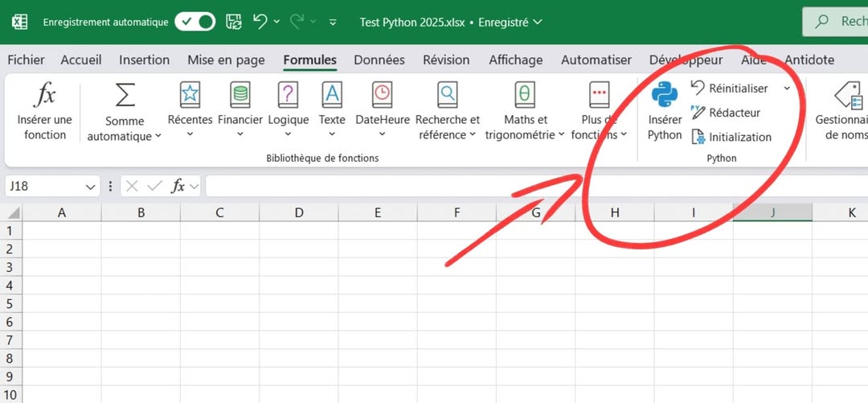The image size is (868, 403).
Task: Click Réinitialiser in Python group
Action: 730,88
